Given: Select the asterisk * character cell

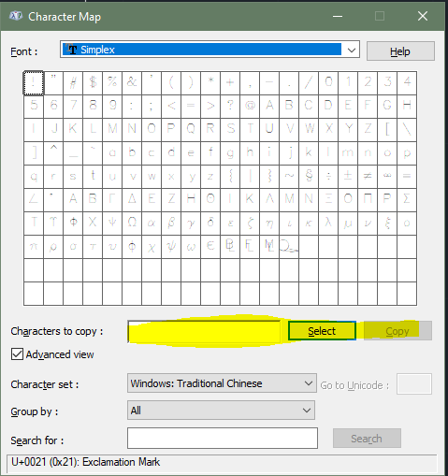Looking at the screenshot, I should (210, 83).
